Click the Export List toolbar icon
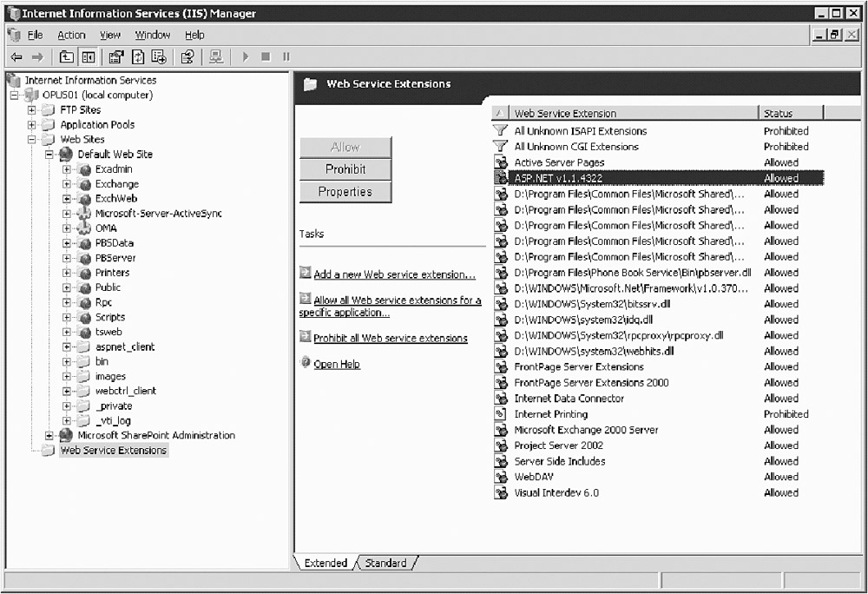This screenshot has width=868, height=594. click(158, 56)
